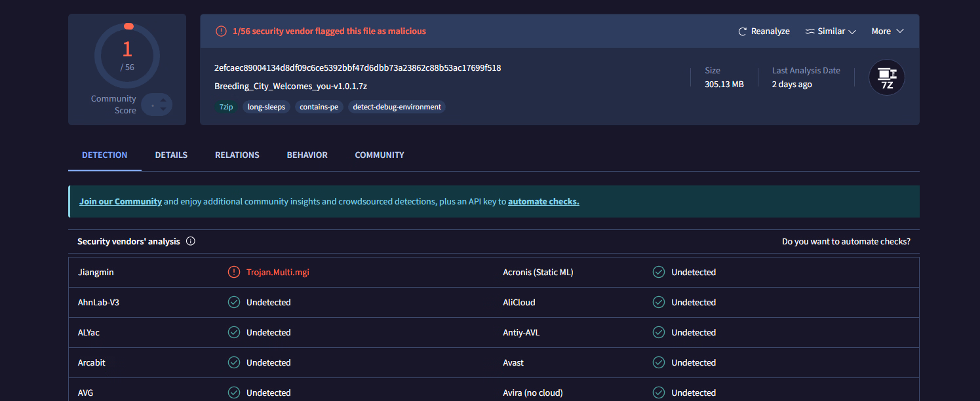
Task: Click the 7Z file type icon
Action: pyautogui.click(x=886, y=77)
